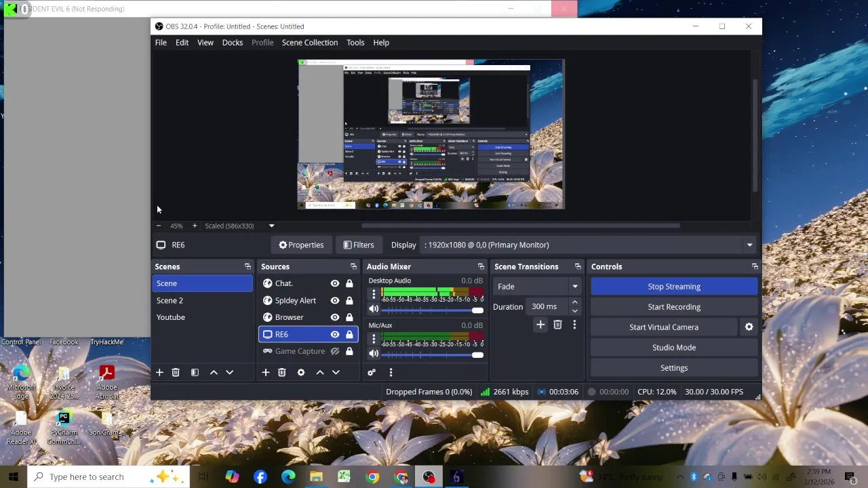This screenshot has height=488, width=868.
Task: Adjust the Desktop Audio volume slider
Action: click(x=433, y=310)
